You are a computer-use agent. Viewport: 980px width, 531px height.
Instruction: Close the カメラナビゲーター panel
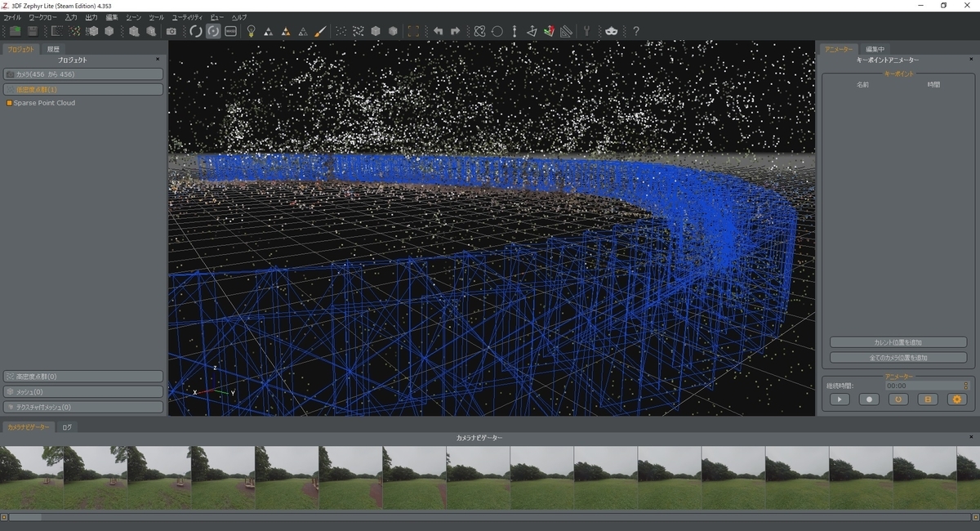point(971,437)
